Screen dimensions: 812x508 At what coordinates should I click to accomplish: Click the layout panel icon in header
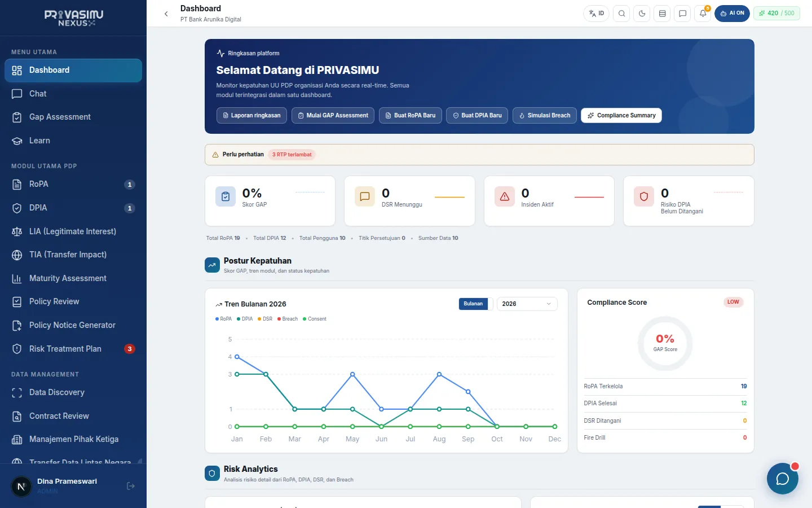662,14
